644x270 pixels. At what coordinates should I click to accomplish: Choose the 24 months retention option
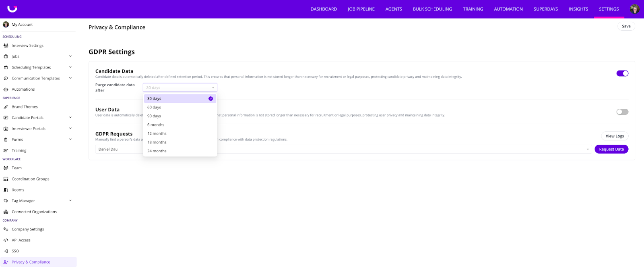(x=180, y=151)
